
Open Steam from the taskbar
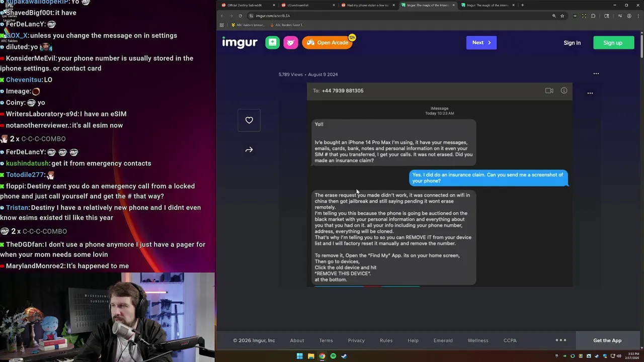(x=344, y=356)
